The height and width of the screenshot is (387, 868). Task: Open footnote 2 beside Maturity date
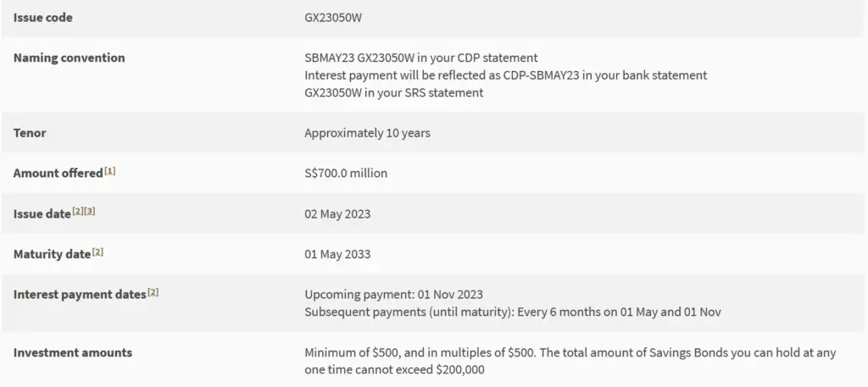[x=98, y=252]
